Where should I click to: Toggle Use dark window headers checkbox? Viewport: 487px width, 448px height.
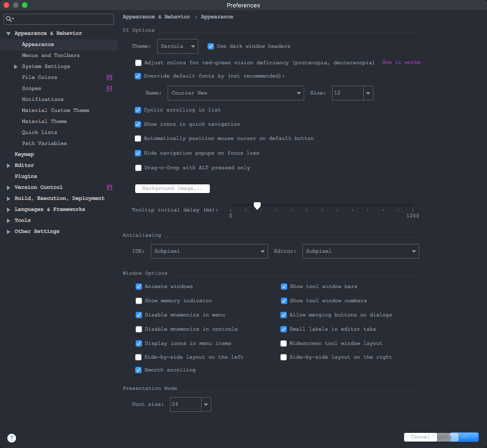pos(211,46)
